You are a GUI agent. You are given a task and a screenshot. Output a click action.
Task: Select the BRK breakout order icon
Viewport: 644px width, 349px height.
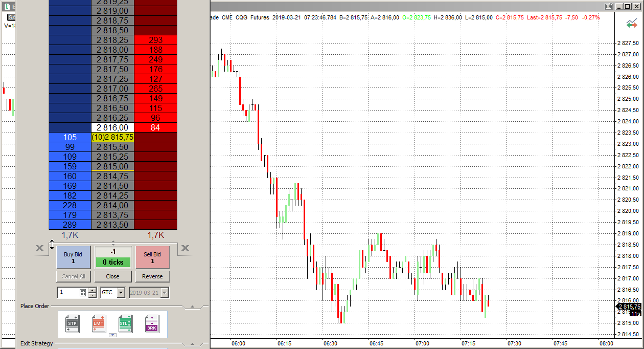pyautogui.click(x=152, y=324)
